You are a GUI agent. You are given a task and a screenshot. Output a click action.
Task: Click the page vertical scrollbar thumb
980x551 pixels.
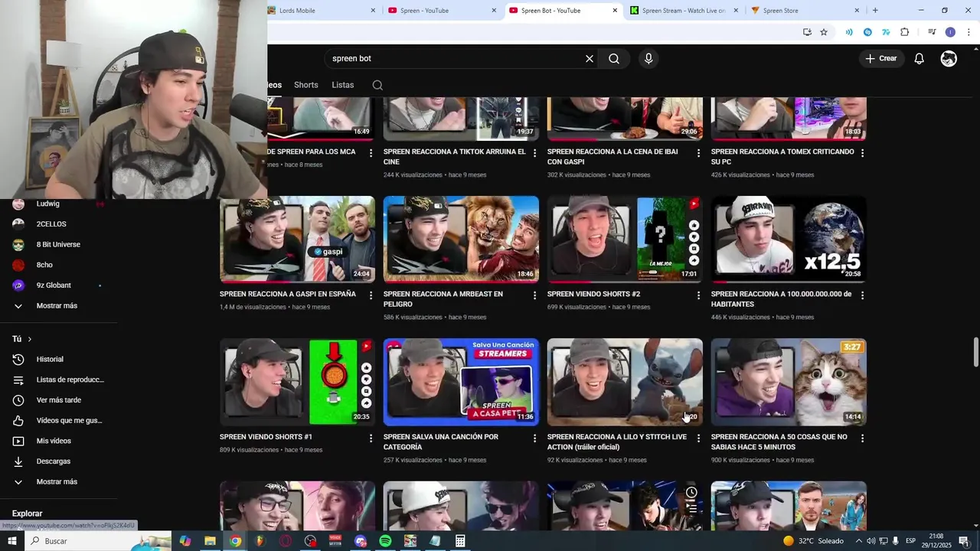tap(975, 352)
